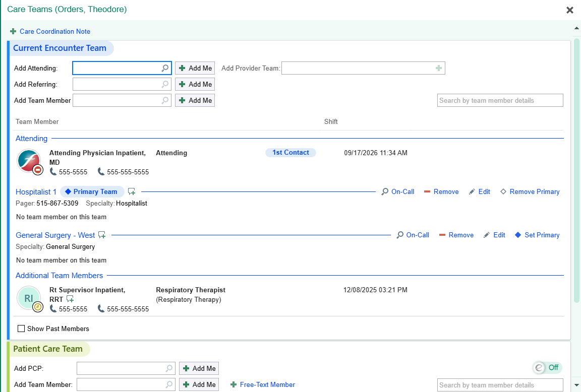Click the Shift column header
581x392 pixels.
click(331, 121)
